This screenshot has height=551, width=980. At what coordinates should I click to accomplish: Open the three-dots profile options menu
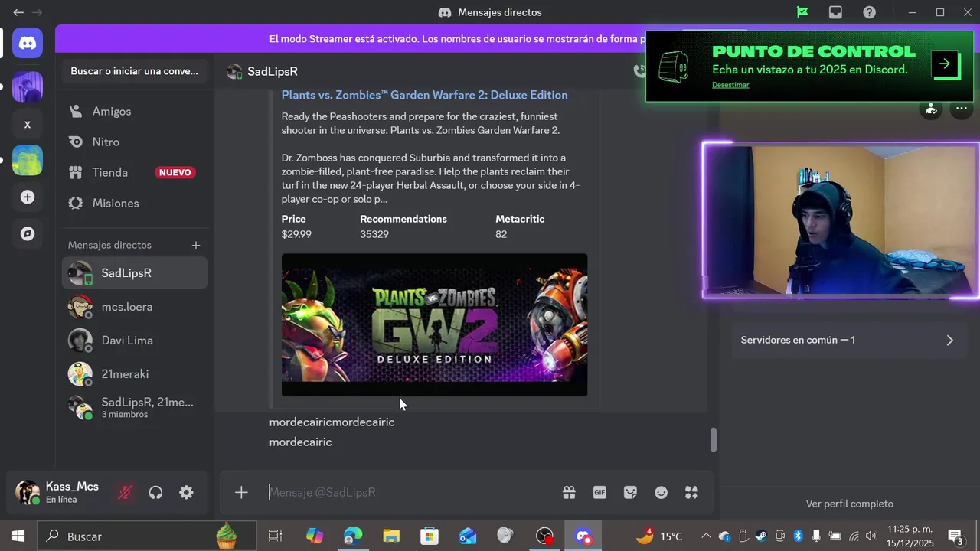coord(961,109)
